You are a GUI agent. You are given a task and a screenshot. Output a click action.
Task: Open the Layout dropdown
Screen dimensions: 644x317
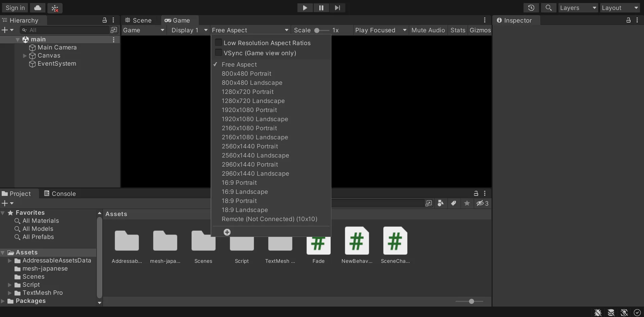620,8
